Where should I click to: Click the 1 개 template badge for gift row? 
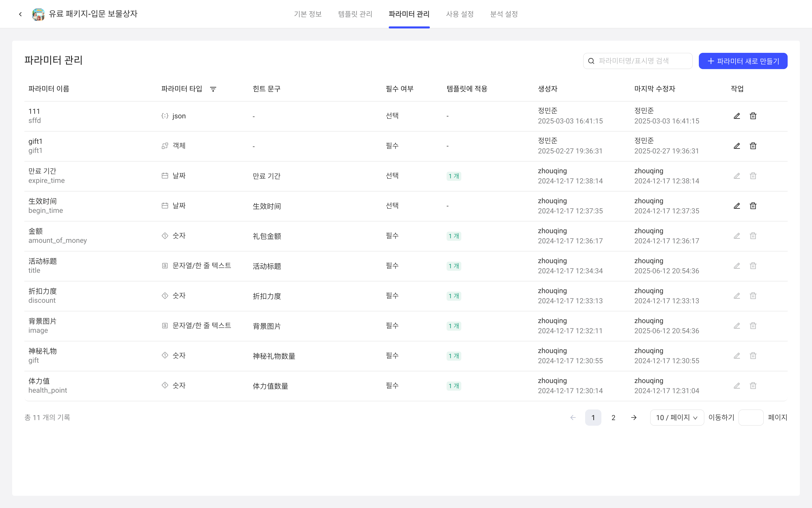click(x=454, y=356)
